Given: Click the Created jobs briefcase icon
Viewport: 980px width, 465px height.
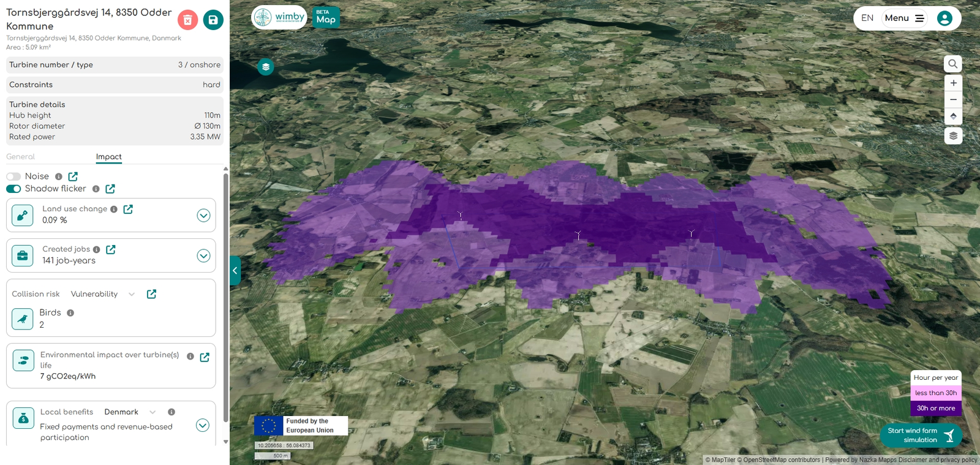Looking at the screenshot, I should (23, 255).
